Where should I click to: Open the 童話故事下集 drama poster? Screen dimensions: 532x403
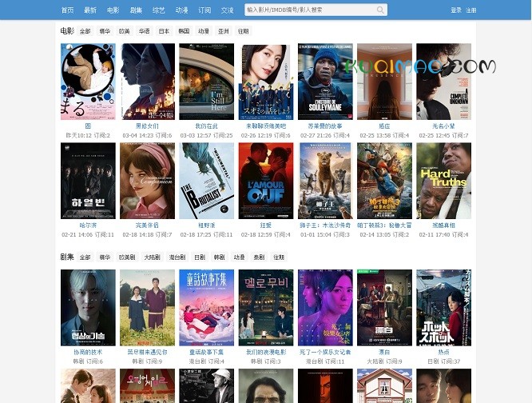207,308
